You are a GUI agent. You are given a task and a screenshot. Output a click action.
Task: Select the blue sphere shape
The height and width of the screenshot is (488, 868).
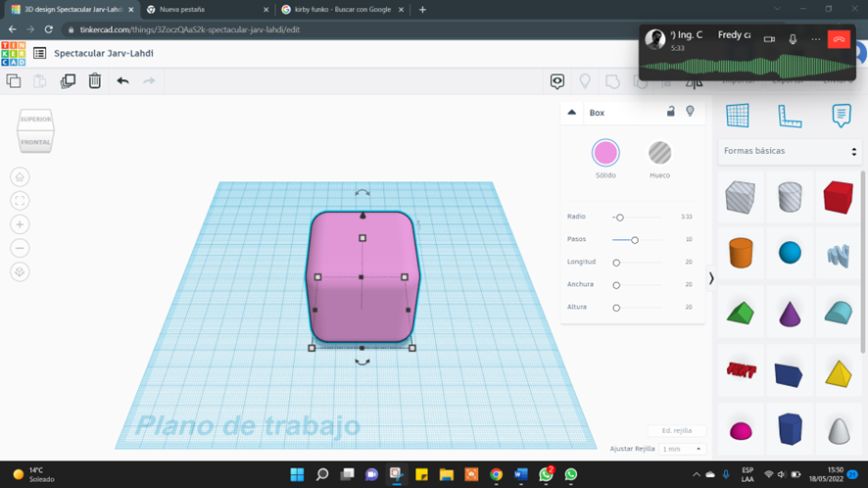tap(790, 253)
